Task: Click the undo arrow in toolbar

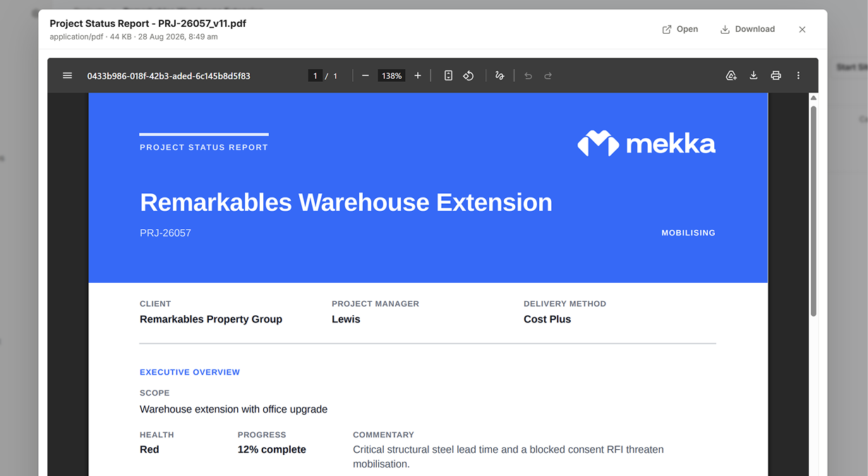Action: pos(528,75)
